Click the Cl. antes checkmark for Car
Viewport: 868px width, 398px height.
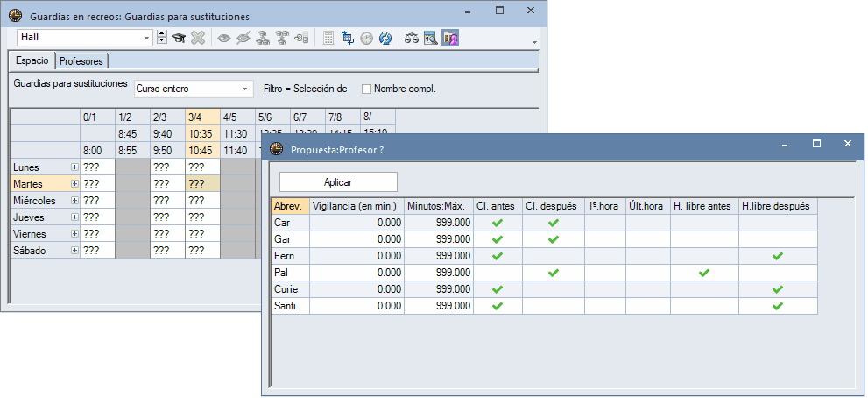498,223
